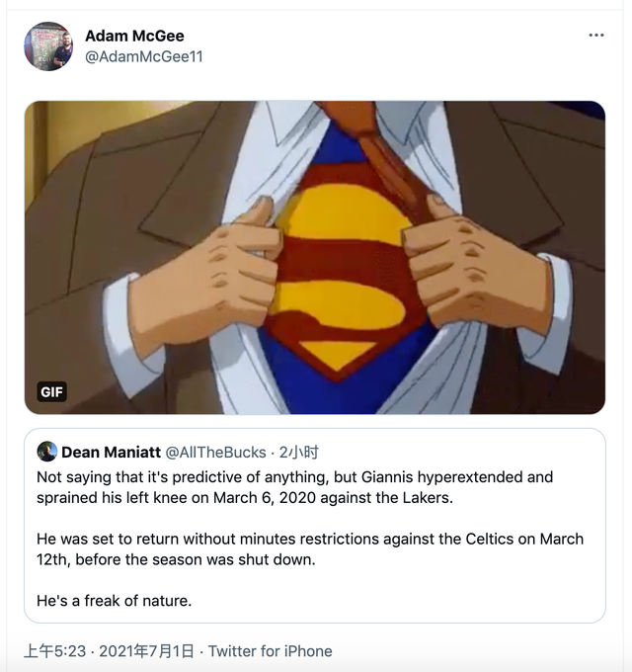The image size is (632, 672).
Task: Open Adam McGee's profile avatar
Action: pos(47,46)
